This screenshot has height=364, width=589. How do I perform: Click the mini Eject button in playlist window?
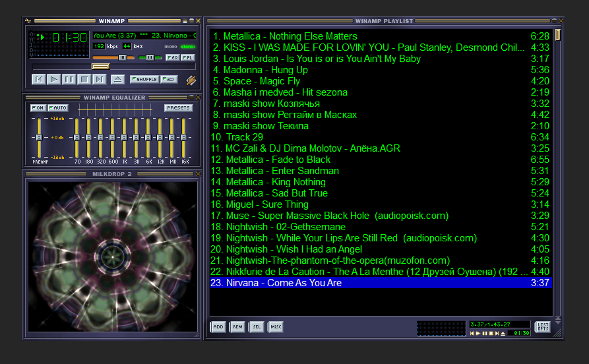(503, 333)
